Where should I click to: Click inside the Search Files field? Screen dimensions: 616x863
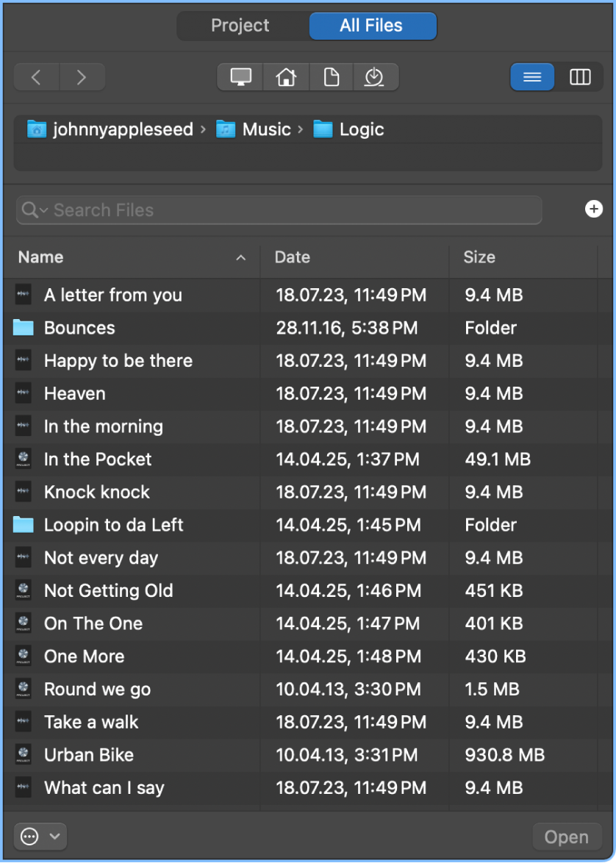(x=221, y=210)
